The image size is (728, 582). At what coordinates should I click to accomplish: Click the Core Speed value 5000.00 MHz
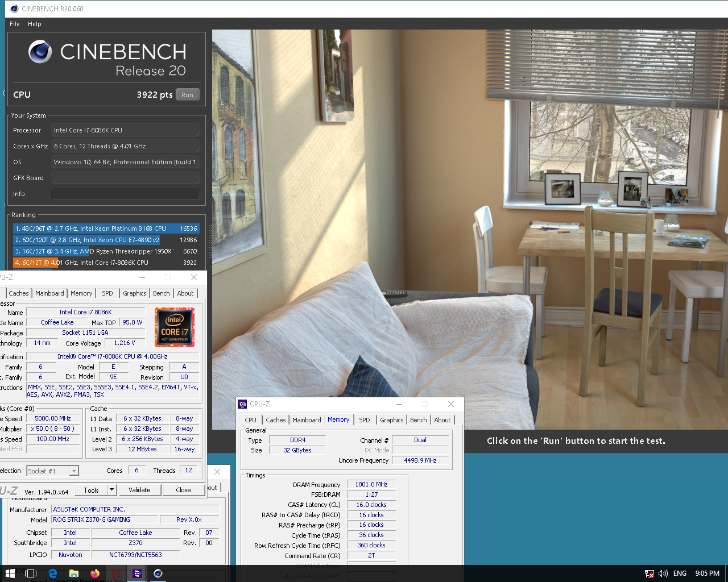pos(53,418)
